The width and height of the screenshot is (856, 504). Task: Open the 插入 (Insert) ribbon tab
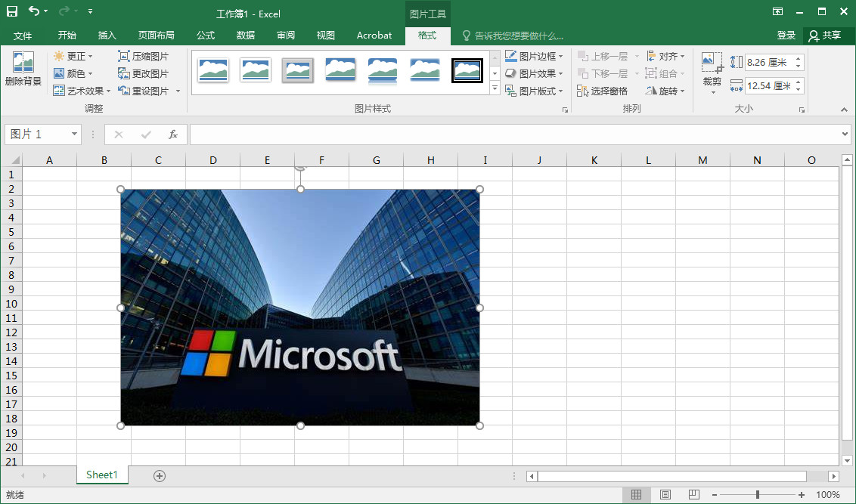(107, 36)
